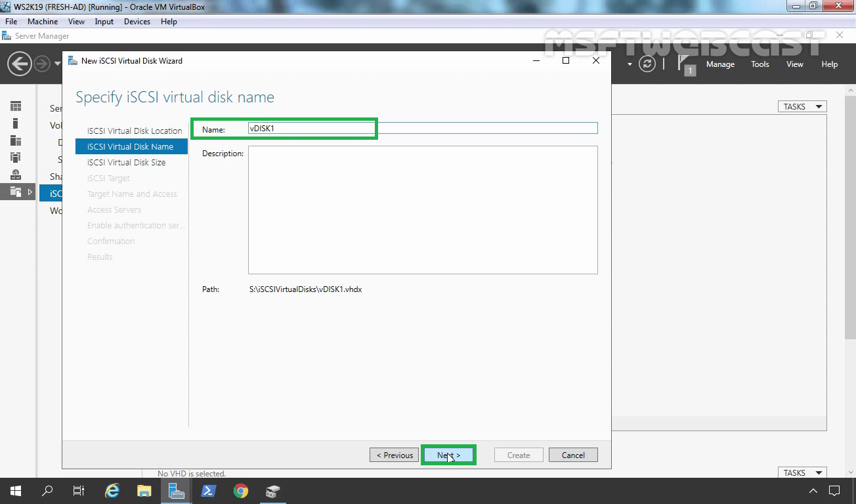Viewport: 856px width, 504px height.
Task: Select the File and Storage Services sidebar icon
Action: [16, 192]
